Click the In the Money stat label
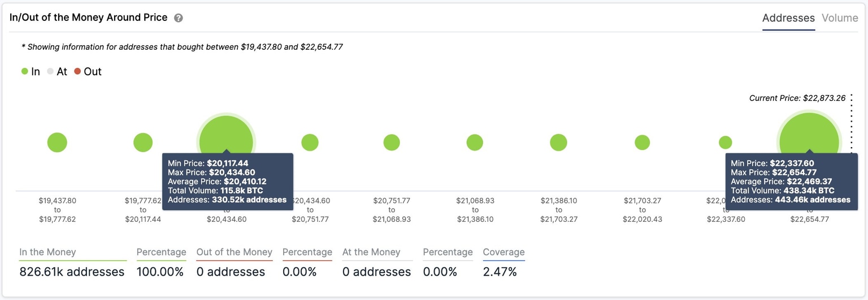 tap(47, 252)
